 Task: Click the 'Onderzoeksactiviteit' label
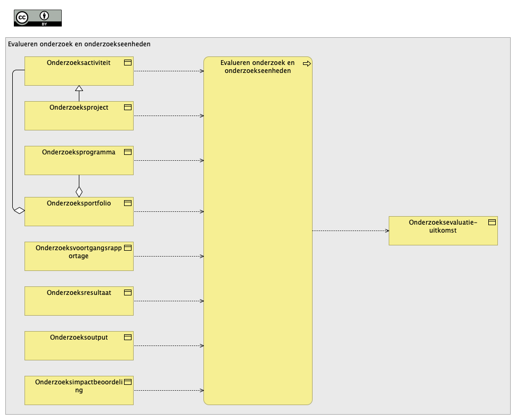click(79, 63)
